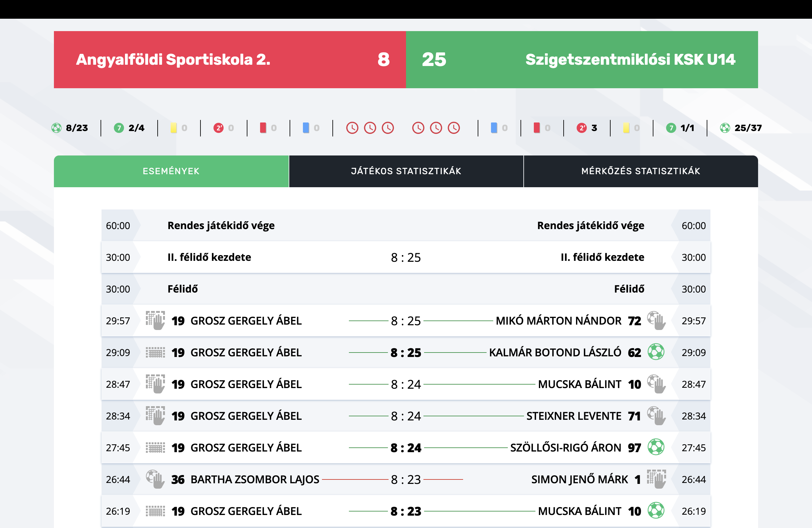Click the II. félidő kezdete event row score
Viewport: 812px width, 528px height.
tap(406, 257)
